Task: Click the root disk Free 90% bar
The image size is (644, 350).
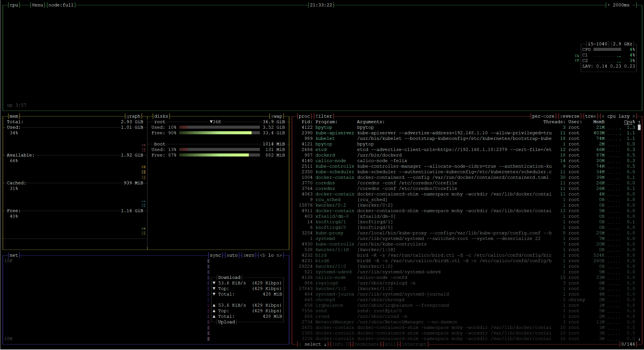Action: 220,133
